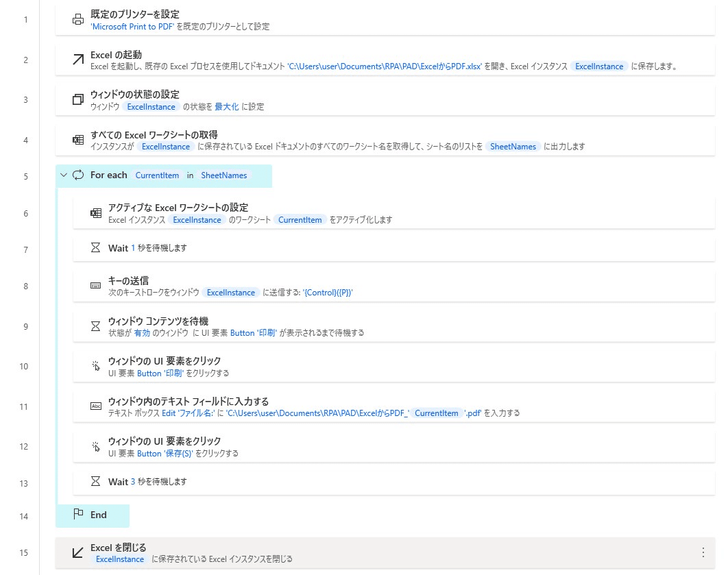Screen dimensions: 728x575
Task: Click the hourglass icon for ウィンドウ コンテンツを待機
Action: click(x=96, y=326)
